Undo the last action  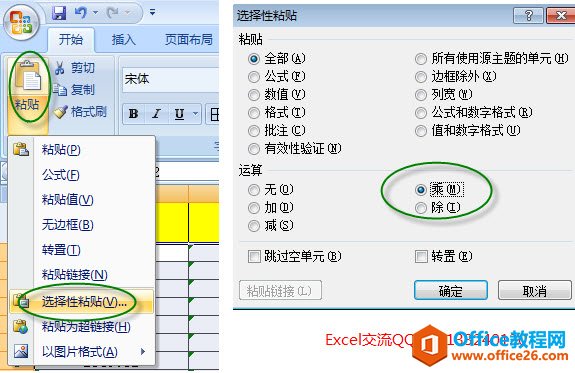81,13
